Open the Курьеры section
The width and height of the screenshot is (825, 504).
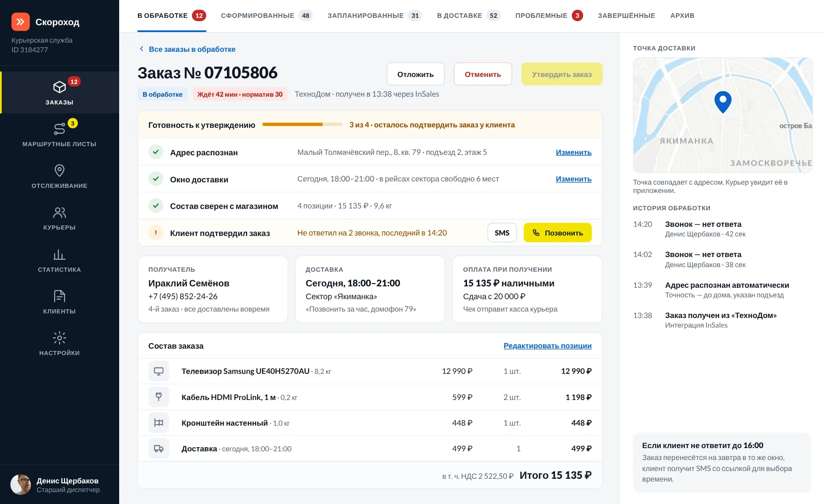tap(60, 218)
